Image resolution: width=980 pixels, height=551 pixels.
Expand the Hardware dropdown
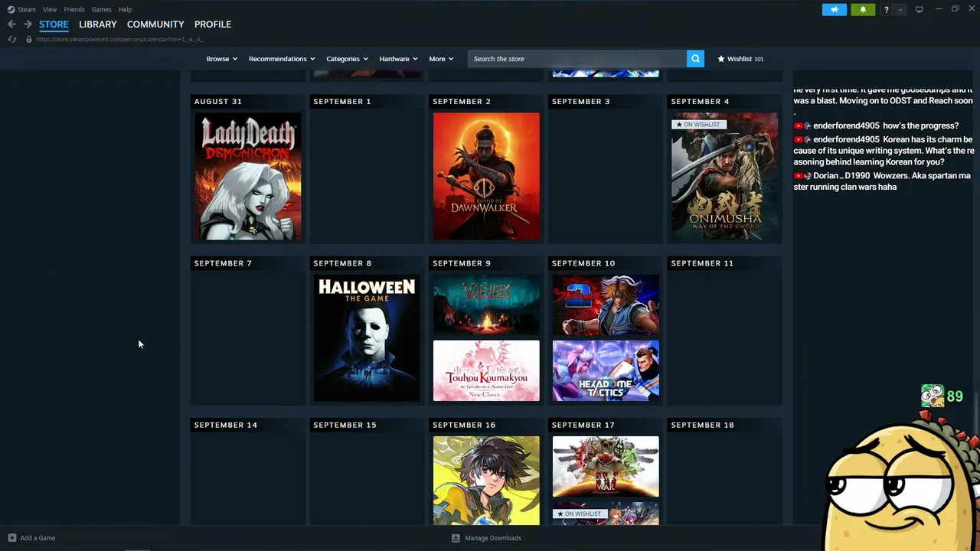tap(399, 59)
